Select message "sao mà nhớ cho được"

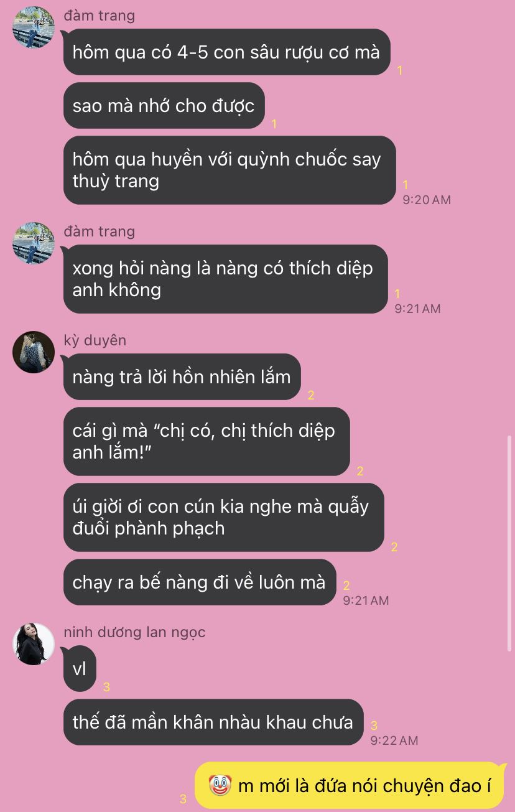pos(164,106)
